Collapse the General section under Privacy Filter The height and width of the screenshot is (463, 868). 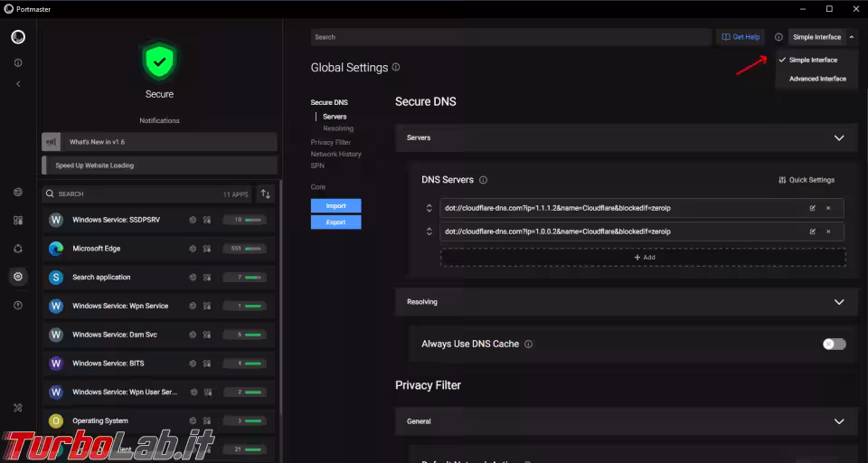pos(839,421)
